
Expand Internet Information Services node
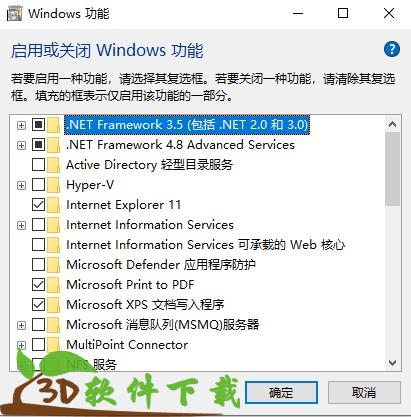tap(21, 225)
